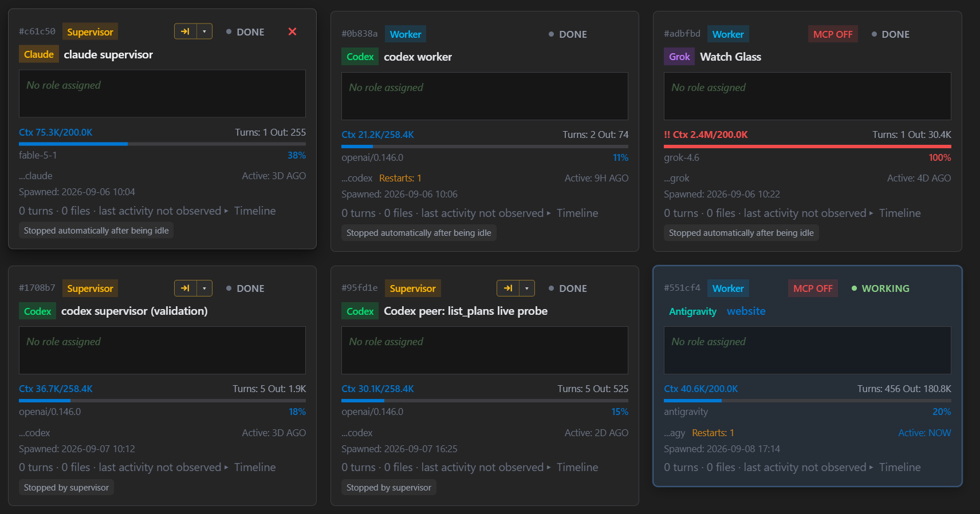980x514 pixels.
Task: Click the Ctx 75.3K/200.0K link
Action: pos(56,132)
